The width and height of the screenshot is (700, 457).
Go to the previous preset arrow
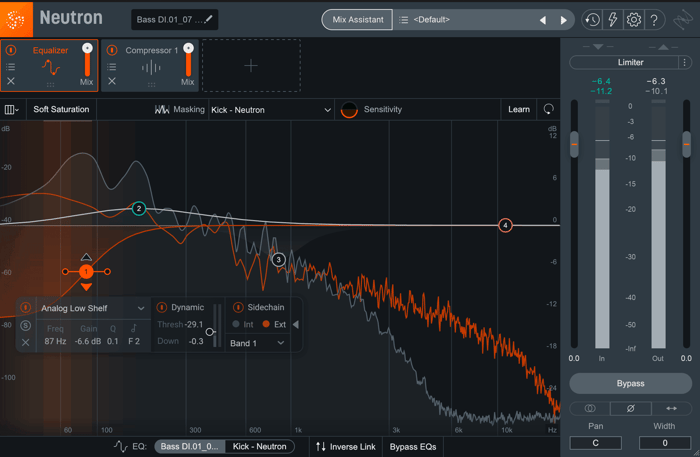543,20
